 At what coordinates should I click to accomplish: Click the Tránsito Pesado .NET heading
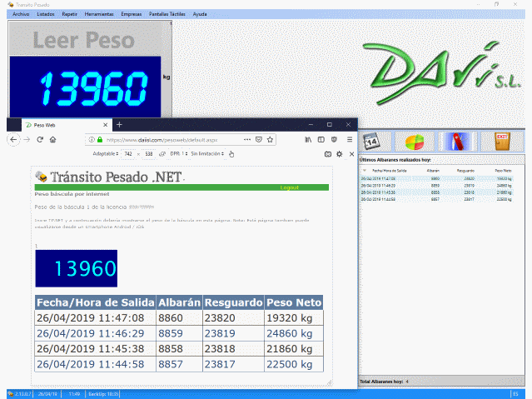click(116, 177)
